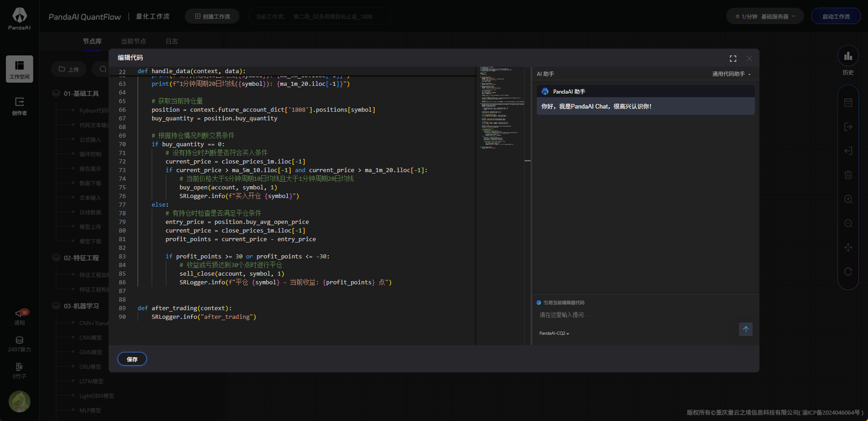Click the 'buy_open(account, symbol, 1)' code line
The image size is (868, 421).
[x=228, y=188]
